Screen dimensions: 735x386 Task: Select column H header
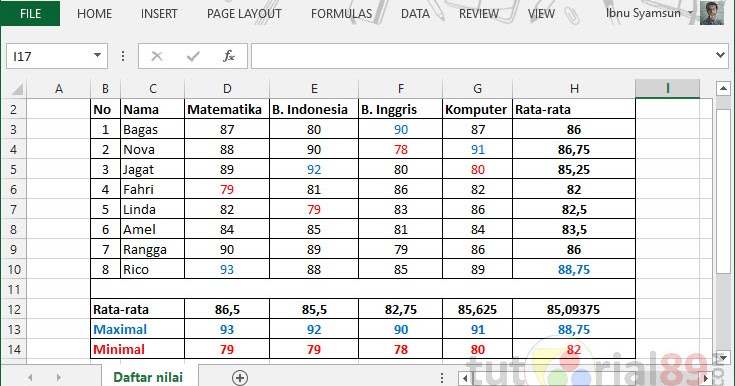(574, 89)
